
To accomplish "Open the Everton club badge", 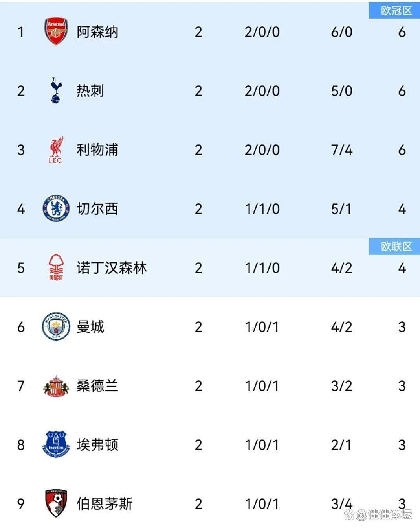I will tap(56, 444).
